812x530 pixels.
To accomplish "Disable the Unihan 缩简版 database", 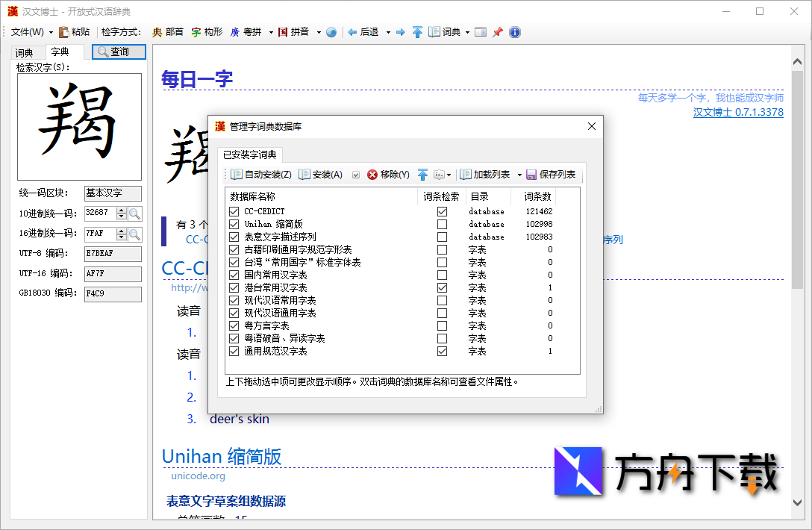I will pyautogui.click(x=234, y=224).
